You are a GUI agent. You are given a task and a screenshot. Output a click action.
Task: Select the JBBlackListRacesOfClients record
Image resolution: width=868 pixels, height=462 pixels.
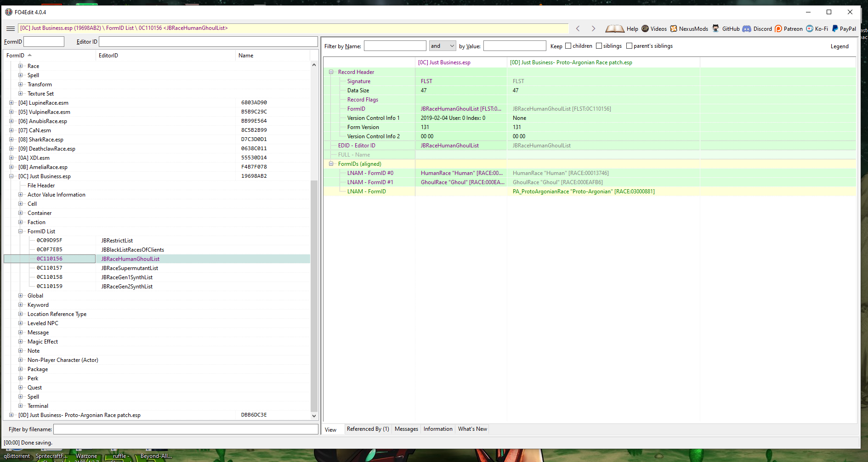click(133, 250)
